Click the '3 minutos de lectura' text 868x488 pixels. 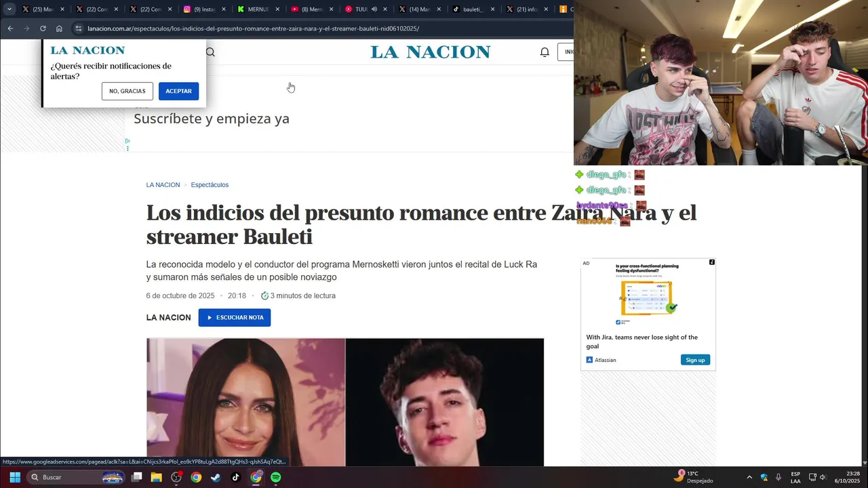[303, 296]
